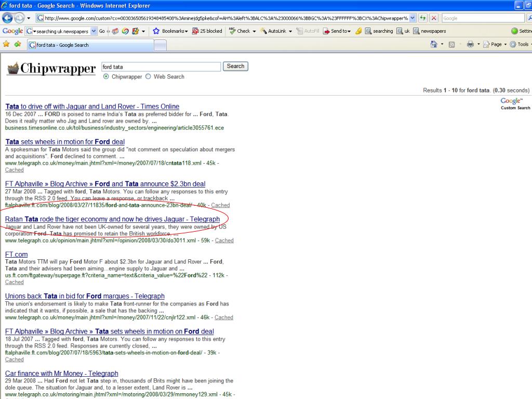Open 'Unions back Tata in bid' link

(85, 296)
